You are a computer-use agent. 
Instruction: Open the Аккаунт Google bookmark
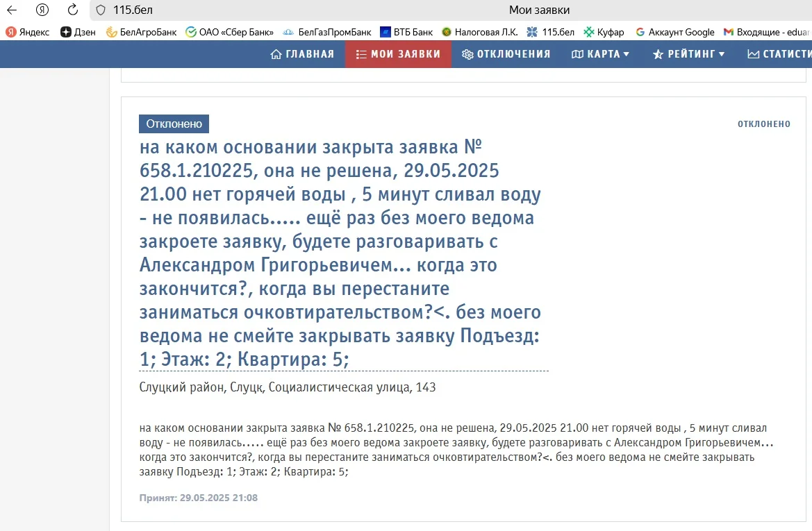[x=674, y=32]
